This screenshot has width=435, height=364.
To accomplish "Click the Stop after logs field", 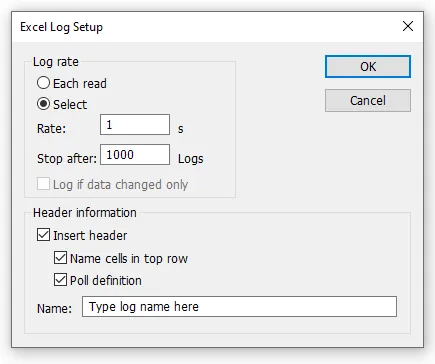I will coord(135,154).
